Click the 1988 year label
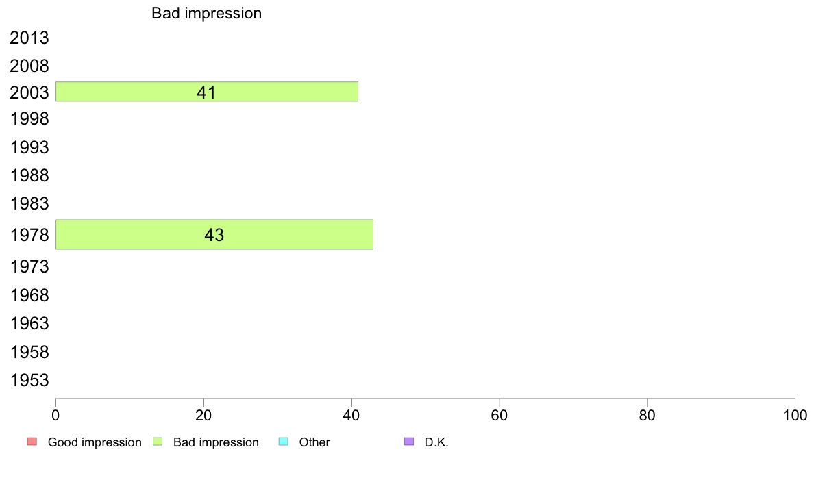Viewport: 814px width, 504px height. tap(29, 175)
